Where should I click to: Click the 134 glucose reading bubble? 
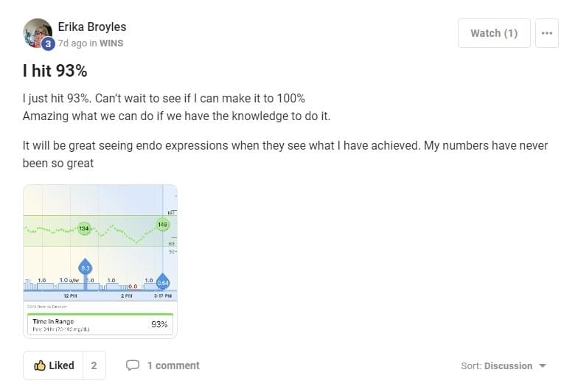[83, 229]
